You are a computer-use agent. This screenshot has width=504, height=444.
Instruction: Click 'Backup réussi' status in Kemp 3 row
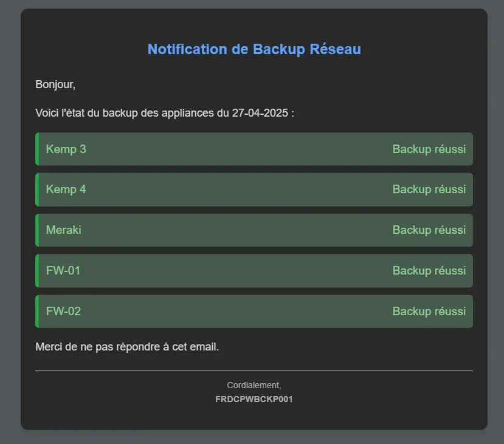tap(429, 149)
